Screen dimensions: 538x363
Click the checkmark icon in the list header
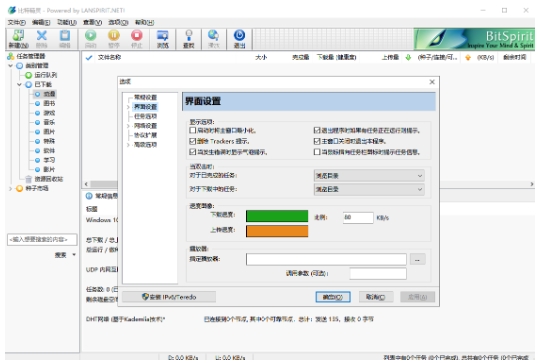pos(89,58)
